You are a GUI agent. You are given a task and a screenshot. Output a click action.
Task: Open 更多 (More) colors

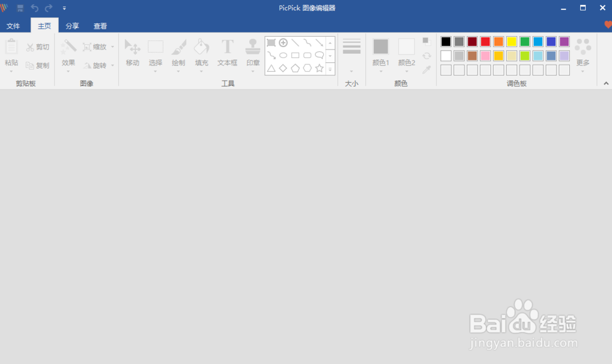click(x=583, y=54)
